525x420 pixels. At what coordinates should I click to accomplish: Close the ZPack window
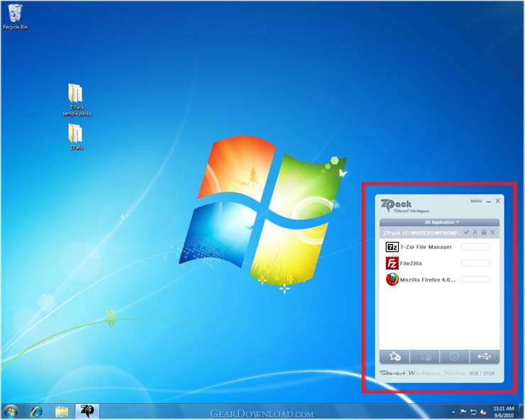[497, 201]
